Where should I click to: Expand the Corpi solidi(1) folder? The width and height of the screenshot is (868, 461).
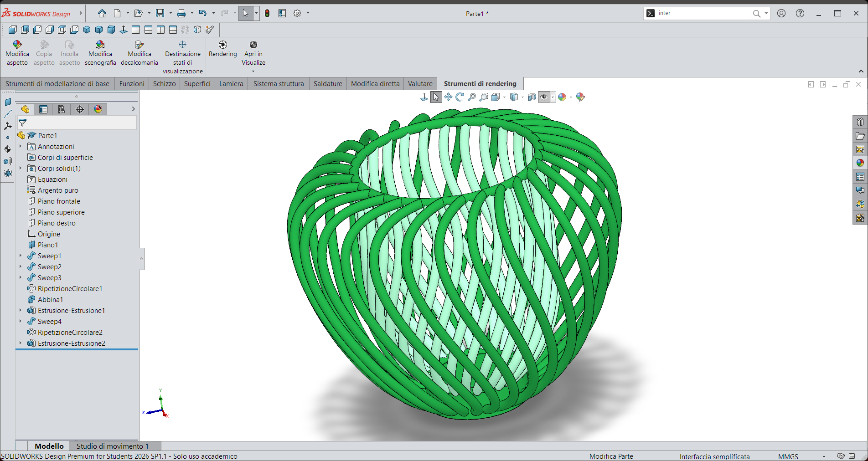pyautogui.click(x=21, y=168)
